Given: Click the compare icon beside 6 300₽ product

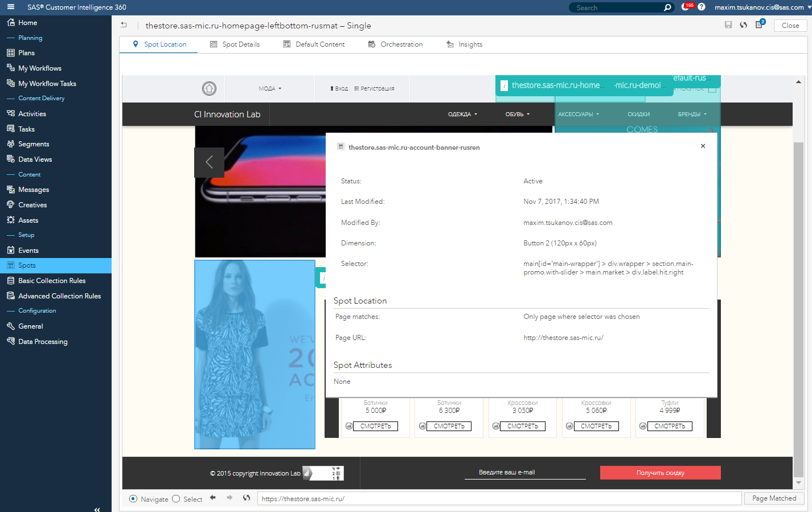Looking at the screenshot, I should click(x=423, y=426).
